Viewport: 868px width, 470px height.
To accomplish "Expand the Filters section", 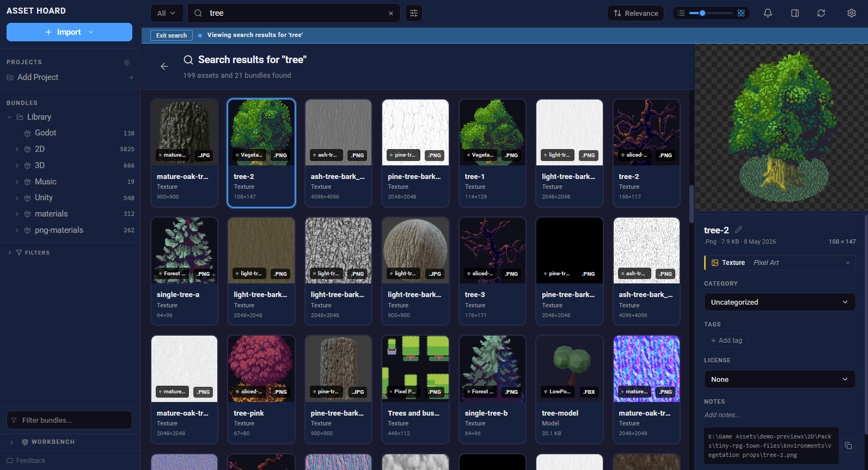I will point(9,252).
